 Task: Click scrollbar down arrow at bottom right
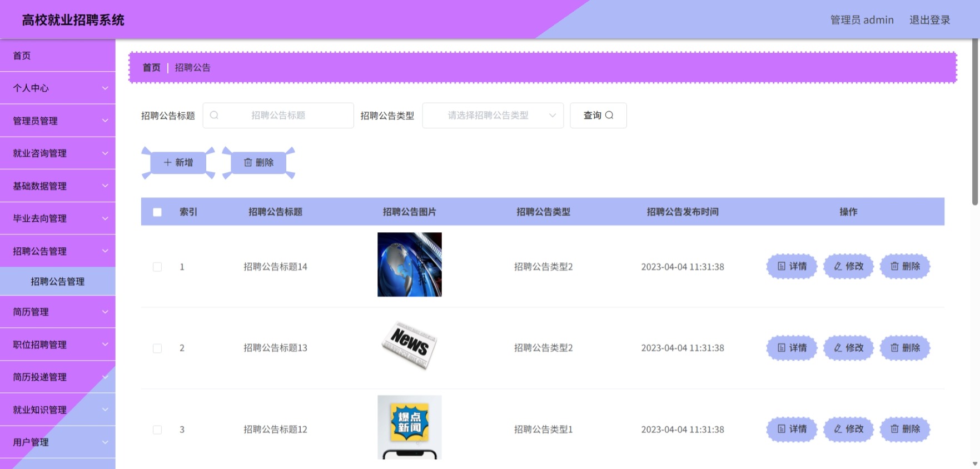(x=975, y=463)
